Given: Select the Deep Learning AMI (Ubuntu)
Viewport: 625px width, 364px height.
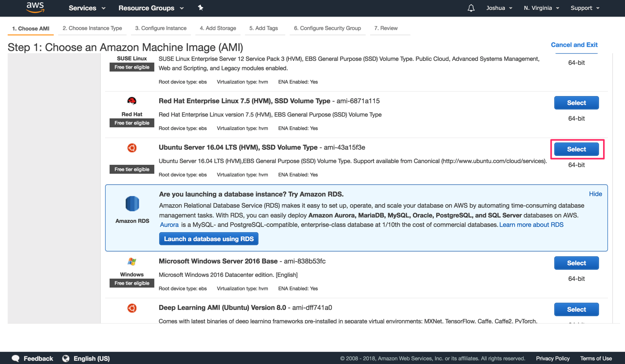Looking at the screenshot, I should click(x=576, y=310).
